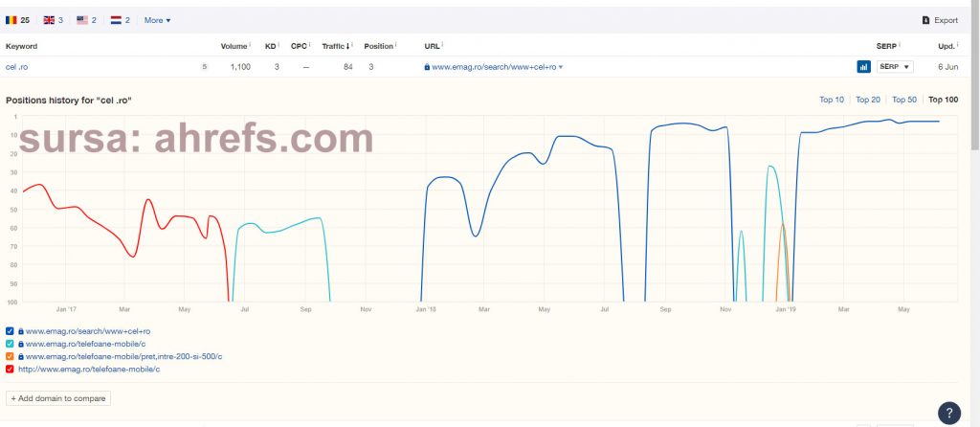The image size is (980, 427).
Task: Click the blue positions history chart icon
Action: (x=862, y=67)
